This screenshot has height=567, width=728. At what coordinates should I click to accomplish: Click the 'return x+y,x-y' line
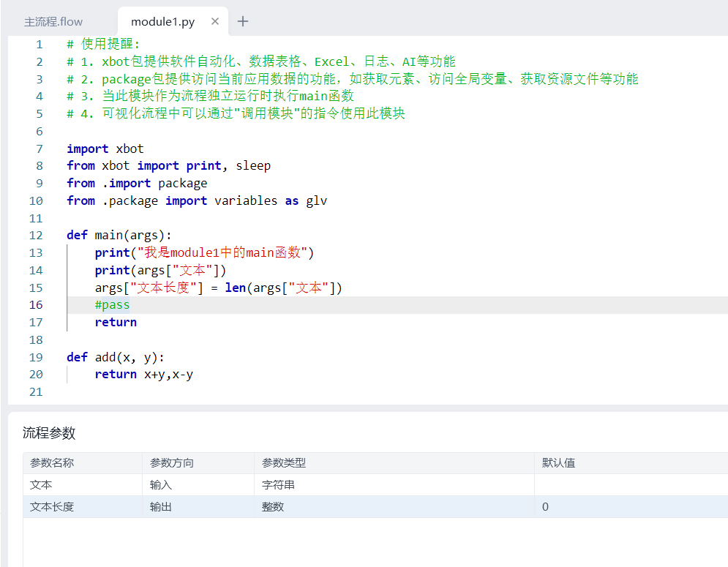[143, 375]
